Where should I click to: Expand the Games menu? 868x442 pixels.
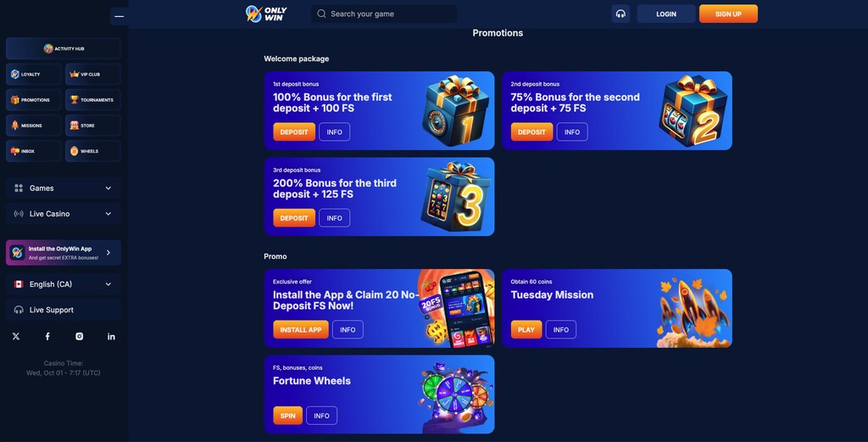(x=63, y=188)
